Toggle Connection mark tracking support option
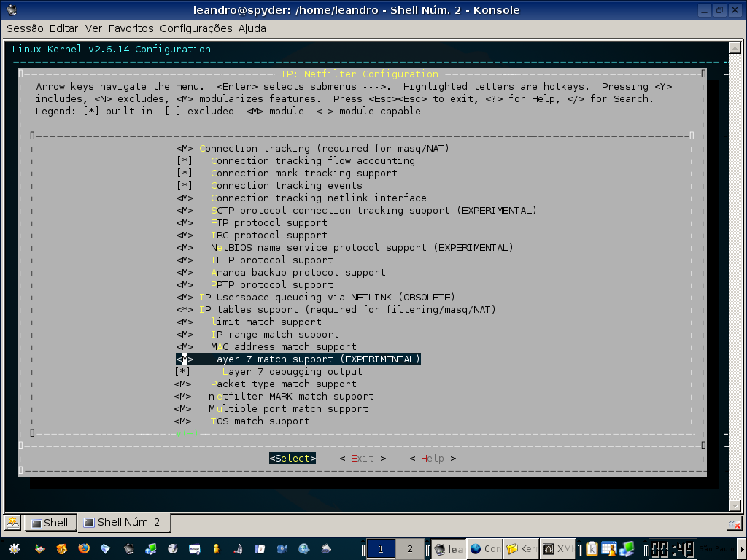The width and height of the screenshot is (747, 560). pos(286,174)
